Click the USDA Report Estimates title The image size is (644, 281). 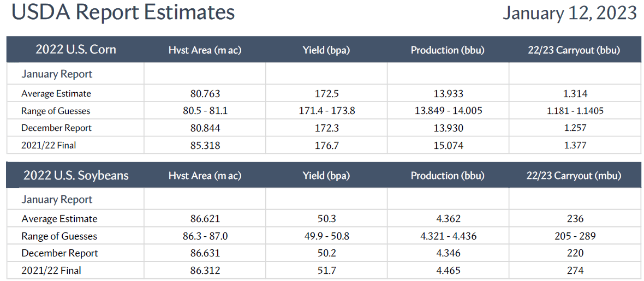tap(123, 13)
